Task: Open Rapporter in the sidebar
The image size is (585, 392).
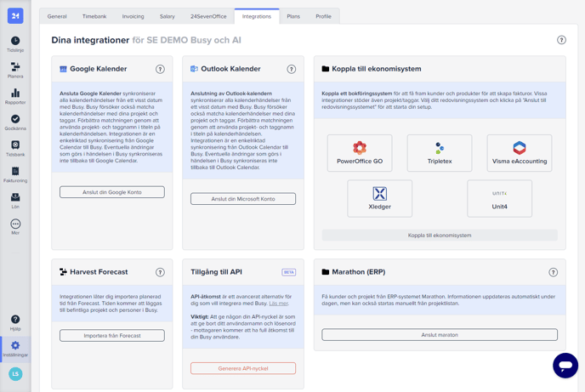Action: pos(15,96)
